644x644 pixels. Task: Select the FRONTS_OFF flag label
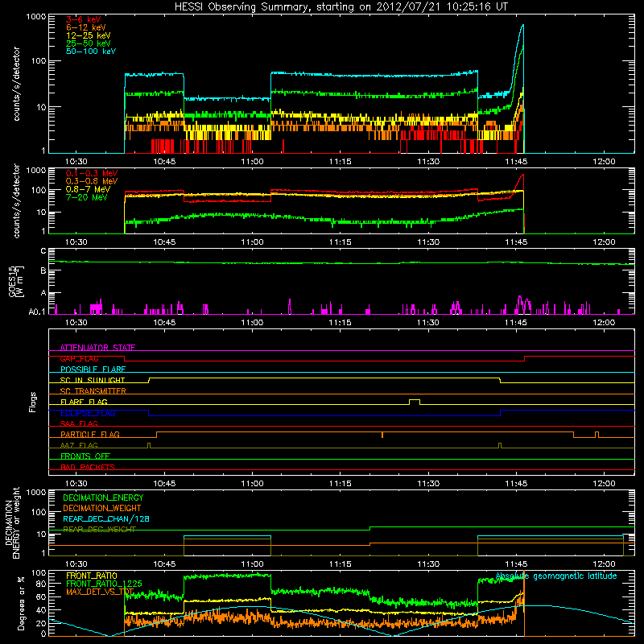[85, 456]
